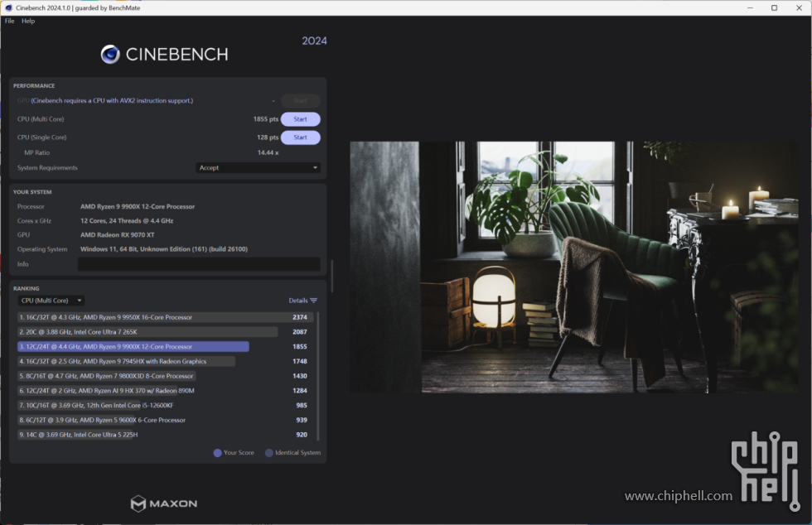Select ranking row 8, Ryzen 5 9600X
This screenshot has height=525, width=812.
[163, 420]
